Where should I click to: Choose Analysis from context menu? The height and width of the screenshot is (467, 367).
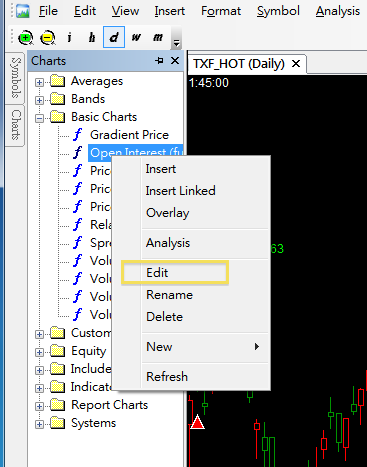tap(191, 243)
